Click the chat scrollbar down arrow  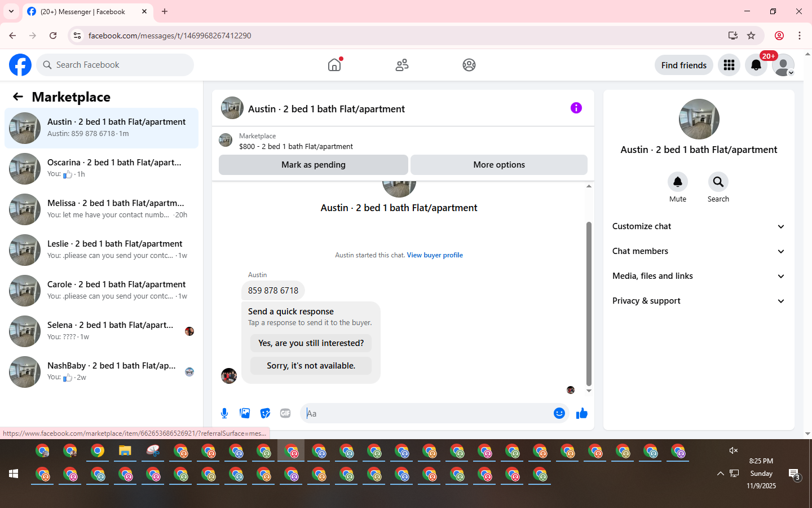pyautogui.click(x=589, y=391)
